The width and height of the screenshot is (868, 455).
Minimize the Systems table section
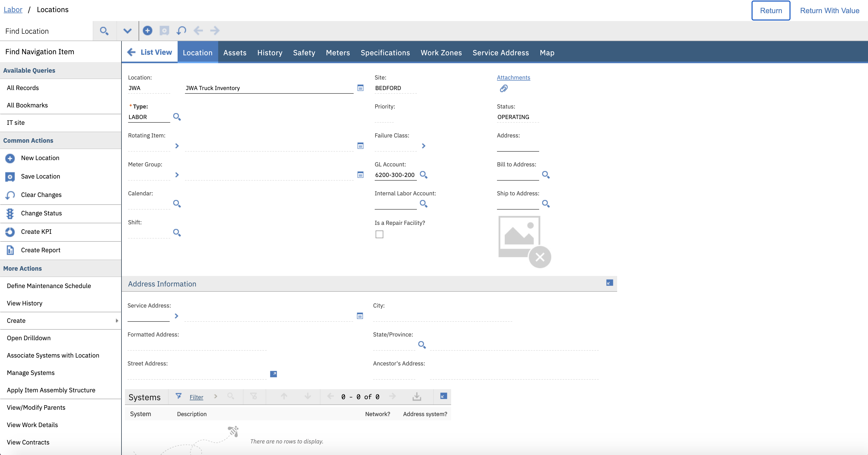tap(443, 396)
